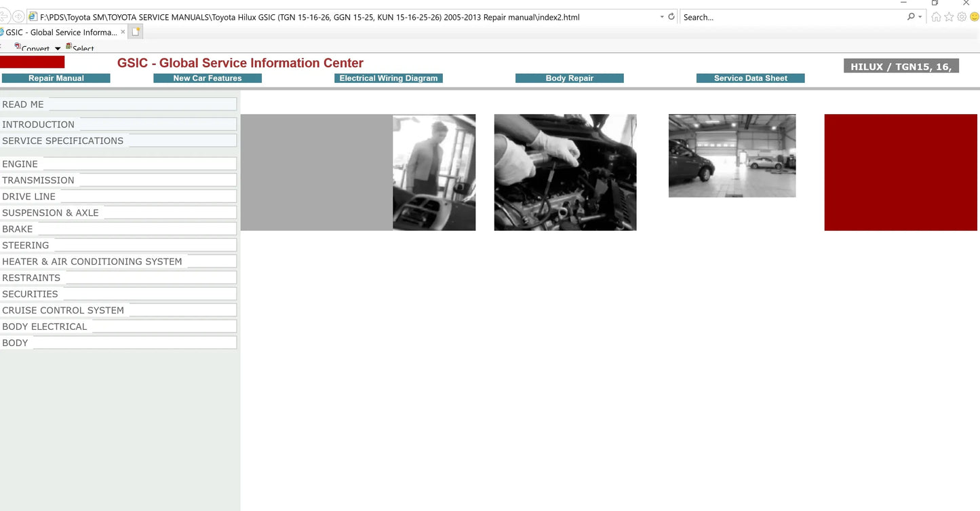Click the refresh page icon

pos(671,17)
